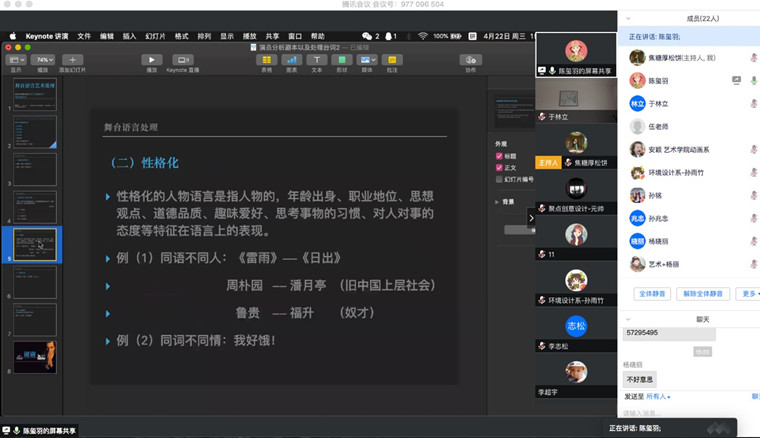Open the 幻灯片 menu in menu bar

pyautogui.click(x=155, y=36)
